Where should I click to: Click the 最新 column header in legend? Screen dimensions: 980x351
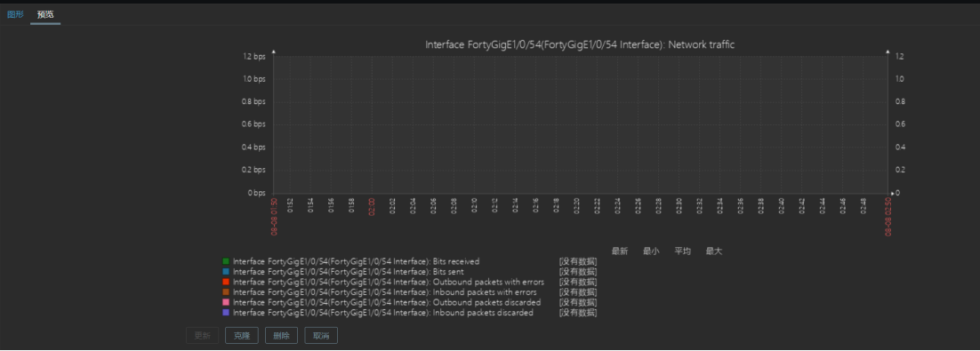point(619,251)
